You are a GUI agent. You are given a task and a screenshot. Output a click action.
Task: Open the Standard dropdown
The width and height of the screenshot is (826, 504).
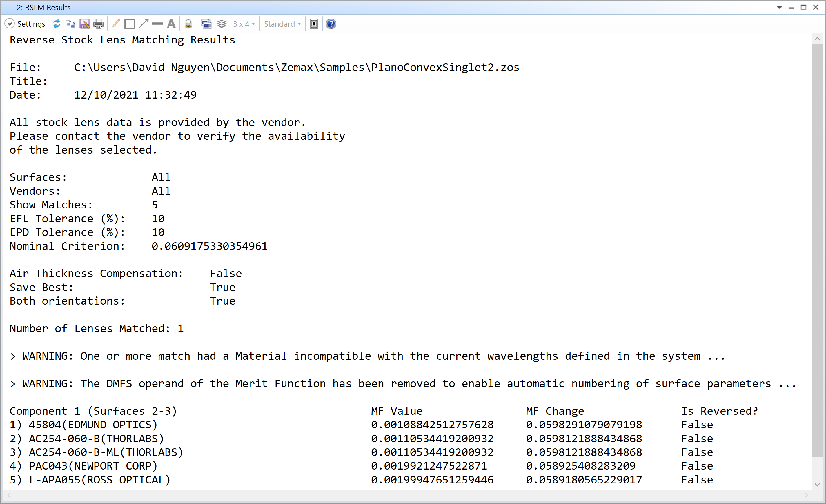coord(283,24)
